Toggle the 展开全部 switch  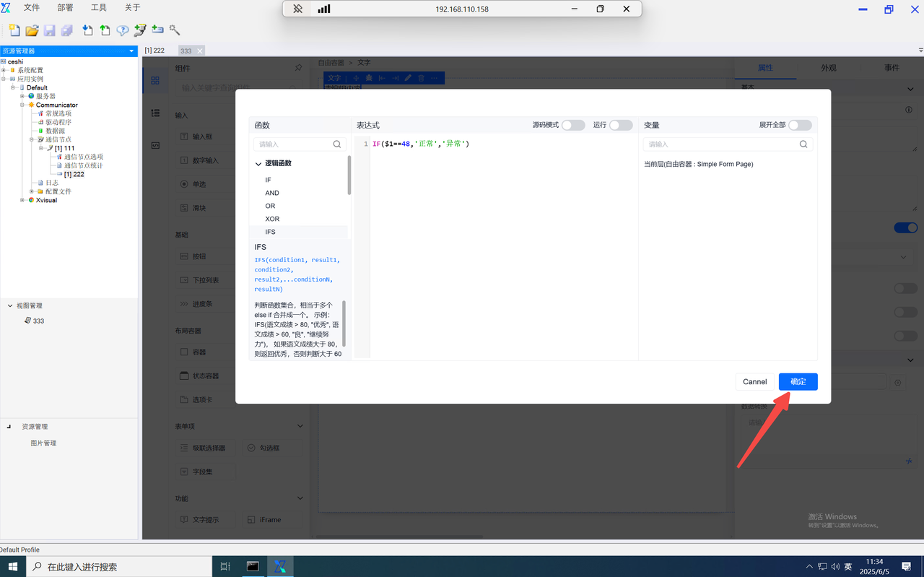coord(800,125)
